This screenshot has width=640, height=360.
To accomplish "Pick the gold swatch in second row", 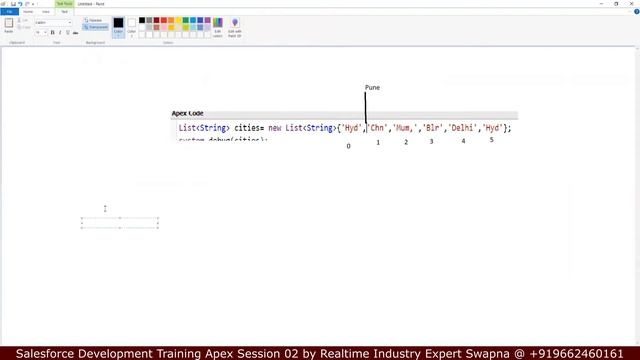I will pos(171,27).
